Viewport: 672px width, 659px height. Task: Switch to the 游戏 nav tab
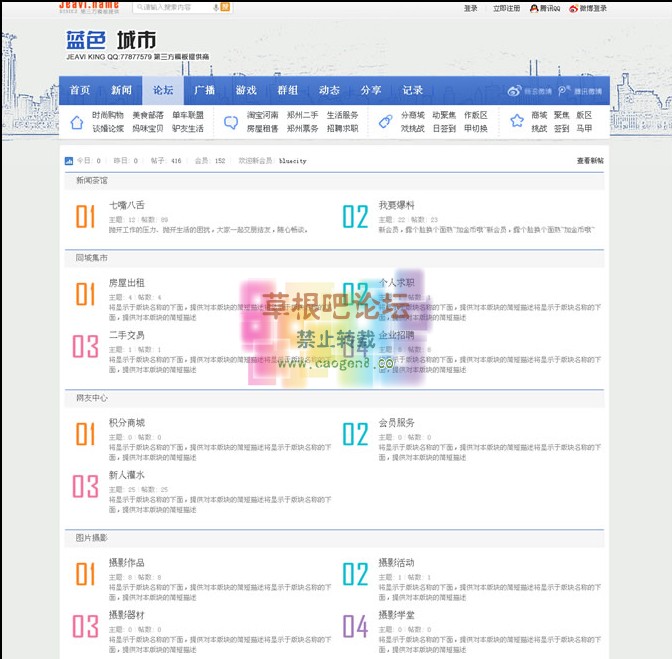tap(246, 90)
